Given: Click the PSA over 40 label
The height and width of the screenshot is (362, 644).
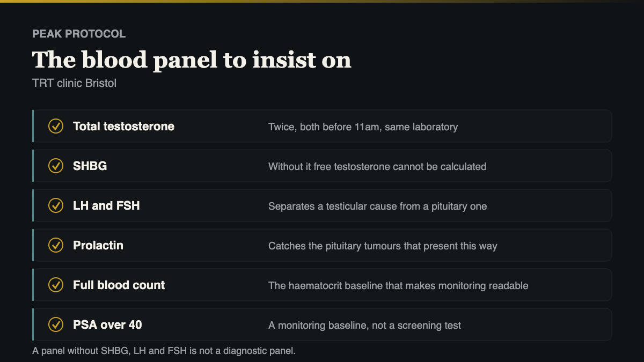Looking at the screenshot, I should [x=107, y=324].
